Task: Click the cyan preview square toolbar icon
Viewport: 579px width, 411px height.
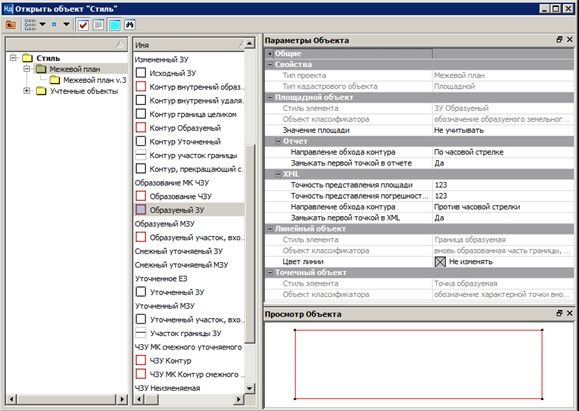Action: [x=114, y=25]
